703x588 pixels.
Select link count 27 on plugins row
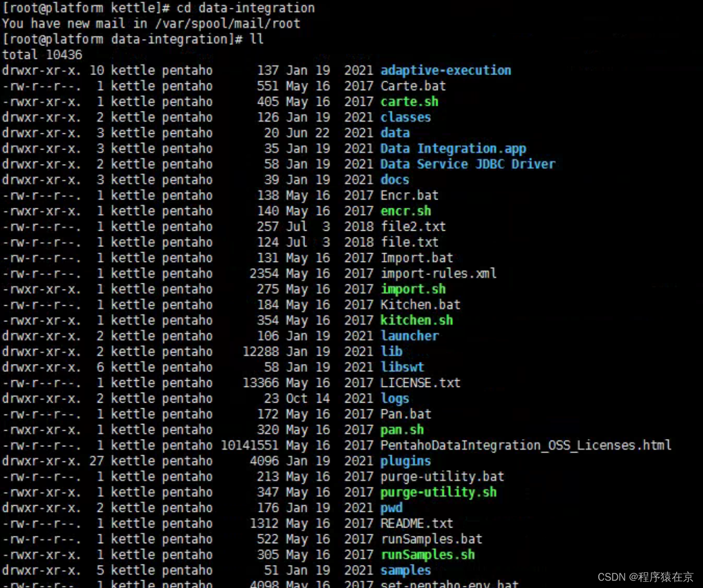pyautogui.click(x=96, y=461)
